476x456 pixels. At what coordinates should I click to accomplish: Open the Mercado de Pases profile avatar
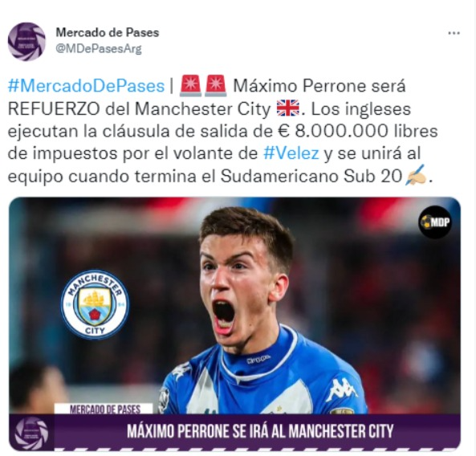(26, 42)
